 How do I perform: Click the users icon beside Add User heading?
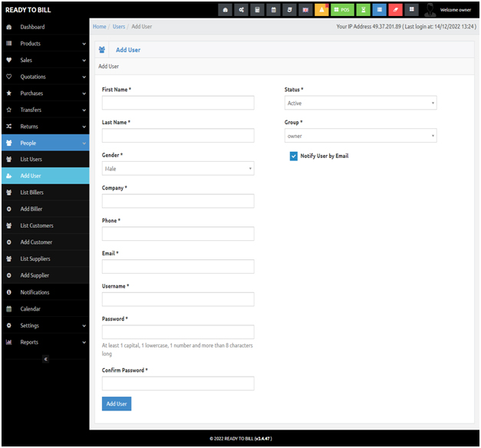[102, 50]
